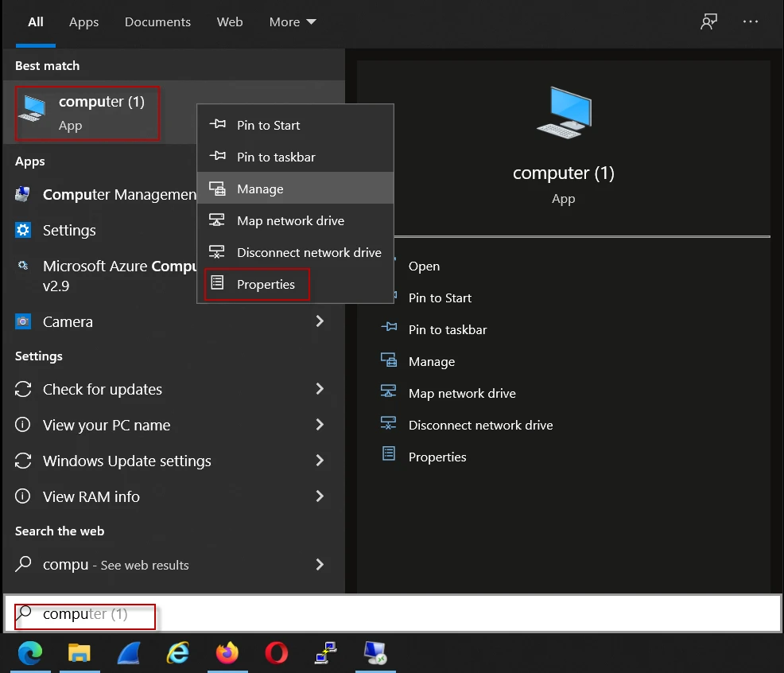Click the Camera app icon
This screenshot has width=784, height=673.
(x=22, y=321)
